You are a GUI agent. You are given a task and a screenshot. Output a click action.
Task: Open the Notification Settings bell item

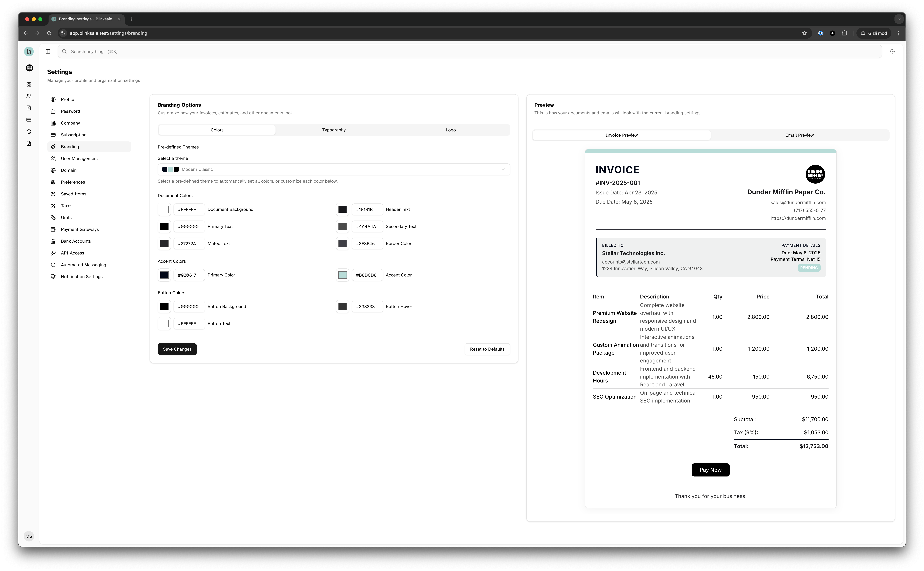82,276
